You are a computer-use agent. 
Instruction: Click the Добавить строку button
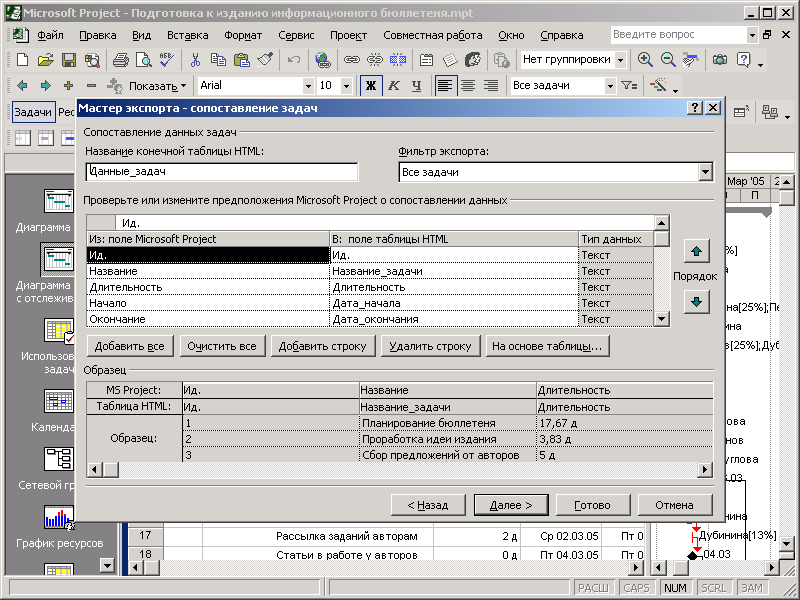pos(322,346)
